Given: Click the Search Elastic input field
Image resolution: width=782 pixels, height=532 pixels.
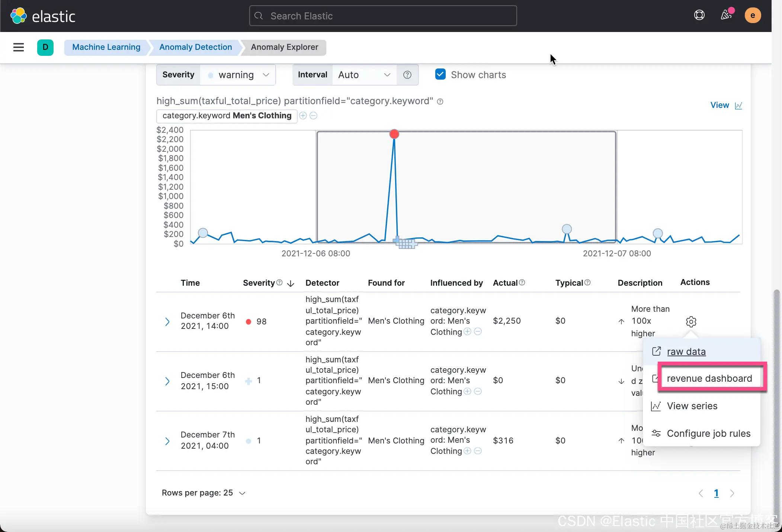Looking at the screenshot, I should [x=383, y=16].
